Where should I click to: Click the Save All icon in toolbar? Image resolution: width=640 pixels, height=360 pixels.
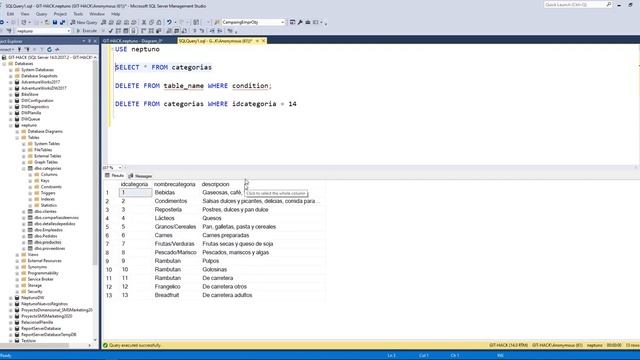pos(62,22)
